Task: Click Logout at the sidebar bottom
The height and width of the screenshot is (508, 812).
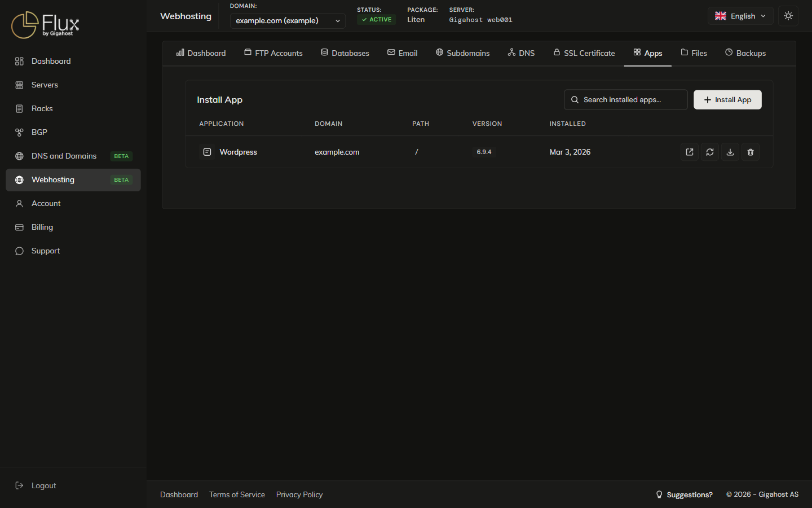Action: coord(73,485)
